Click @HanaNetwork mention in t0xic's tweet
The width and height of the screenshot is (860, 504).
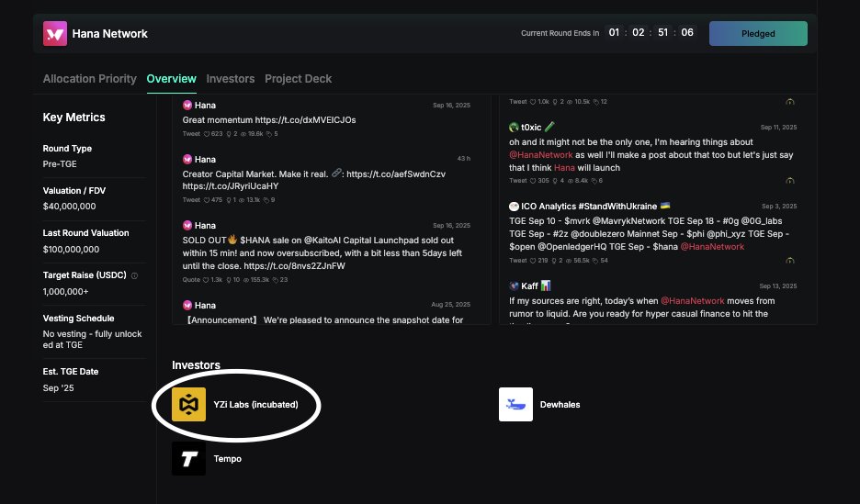tap(541, 155)
